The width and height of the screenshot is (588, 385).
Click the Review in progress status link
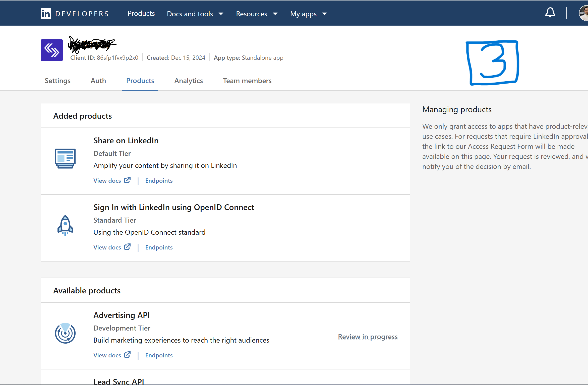click(368, 337)
